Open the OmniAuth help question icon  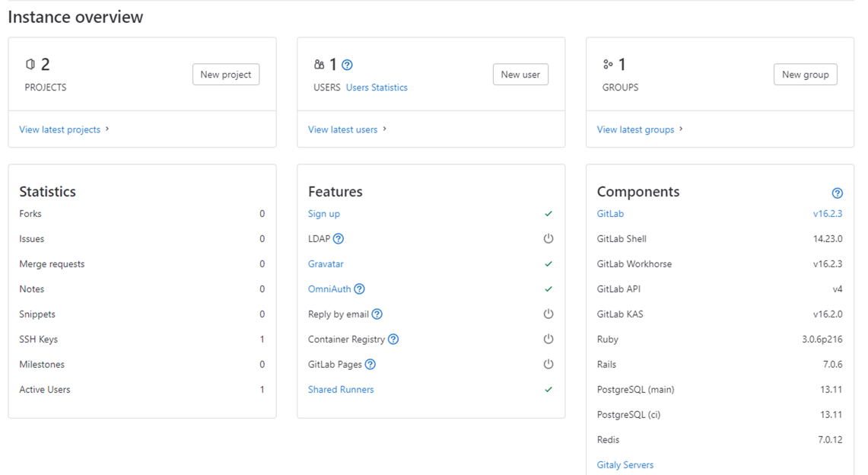359,289
